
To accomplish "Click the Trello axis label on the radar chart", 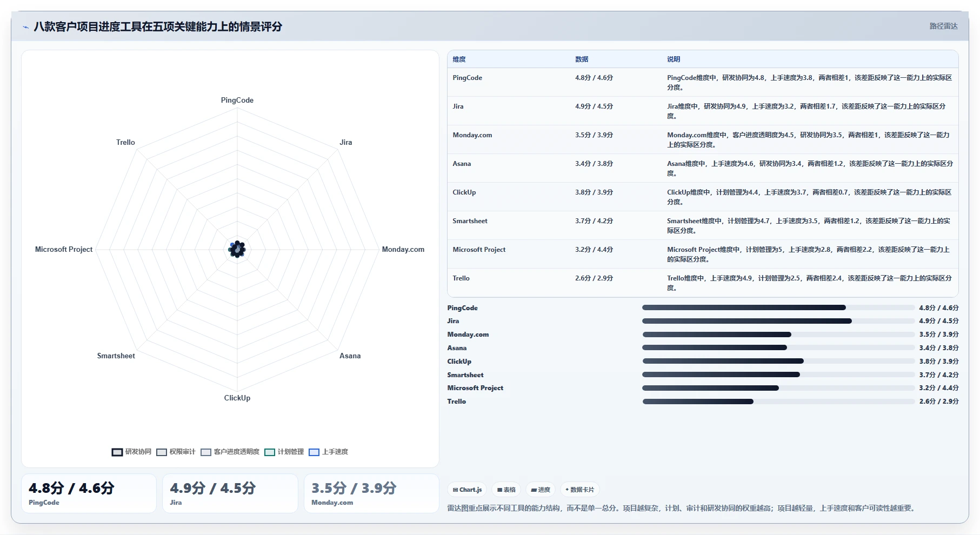I will (x=125, y=142).
